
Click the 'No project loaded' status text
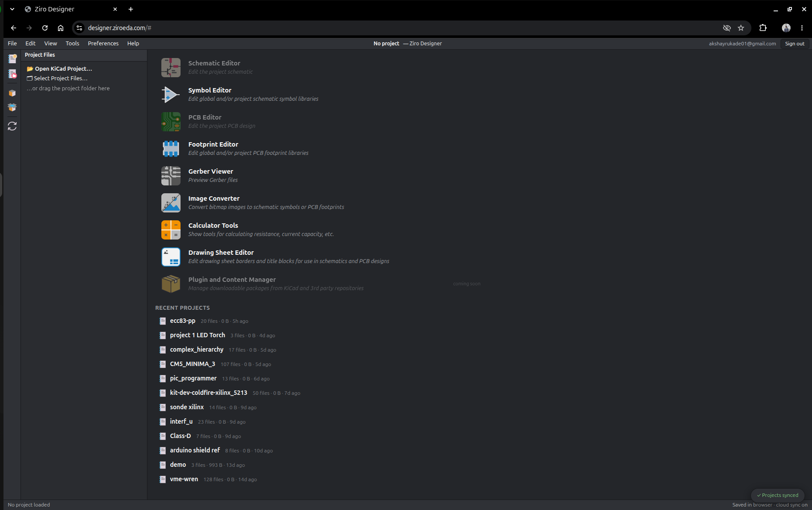29,505
